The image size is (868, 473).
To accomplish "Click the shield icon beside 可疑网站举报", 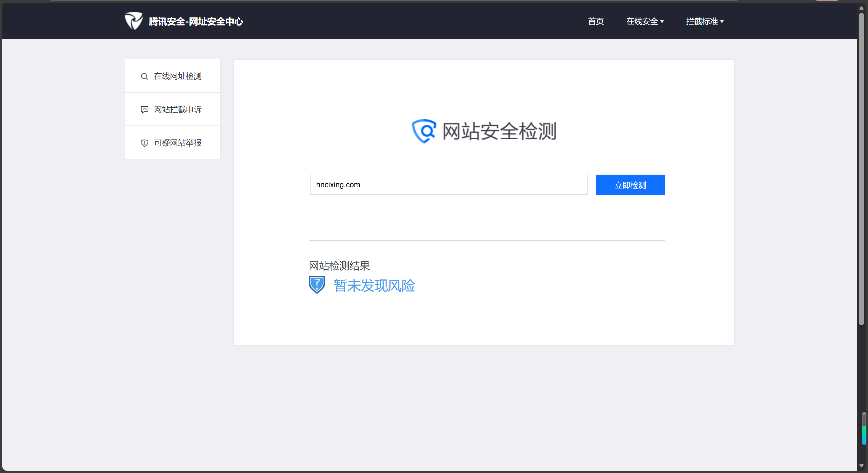I will click(144, 143).
